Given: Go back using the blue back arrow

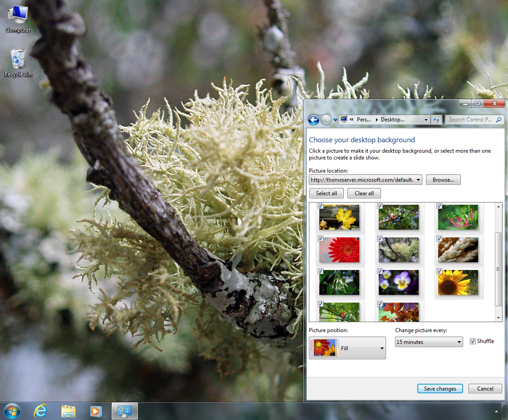Looking at the screenshot, I should point(313,120).
